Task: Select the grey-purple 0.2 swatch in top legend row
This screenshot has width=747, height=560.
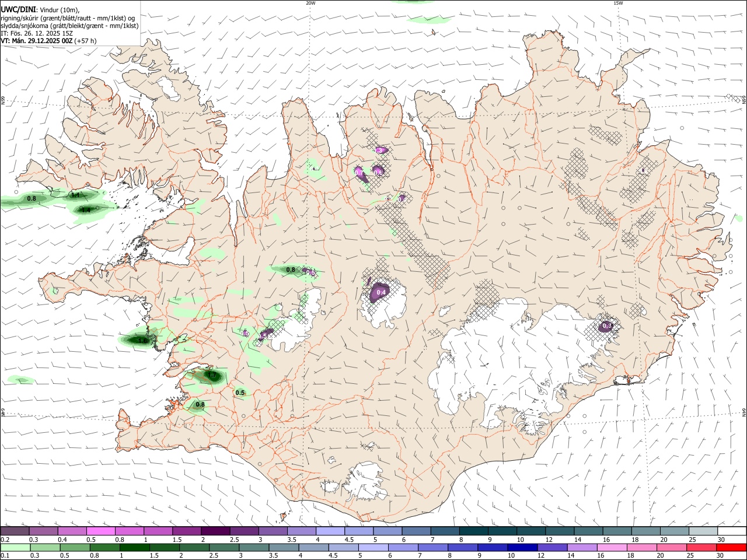Action: point(15,531)
